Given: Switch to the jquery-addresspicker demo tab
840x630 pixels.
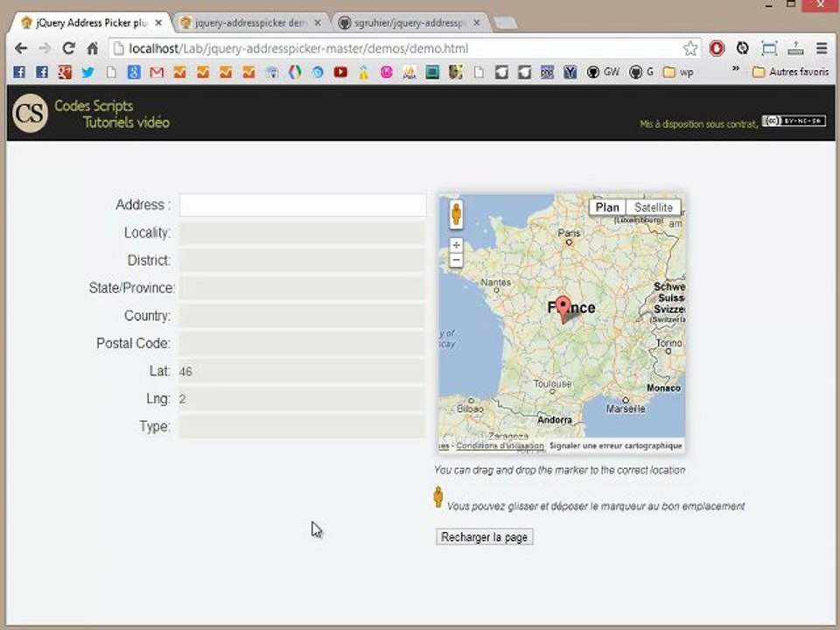Looking at the screenshot, I should click(251, 23).
